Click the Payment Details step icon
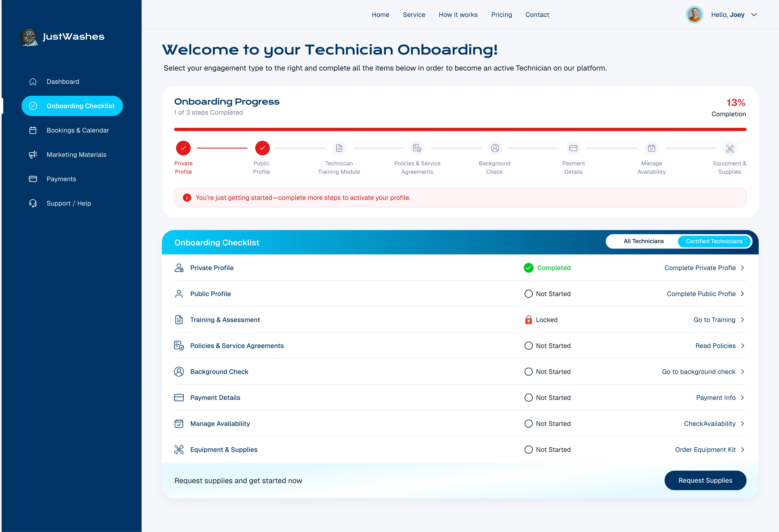779x532 pixels. [573, 148]
